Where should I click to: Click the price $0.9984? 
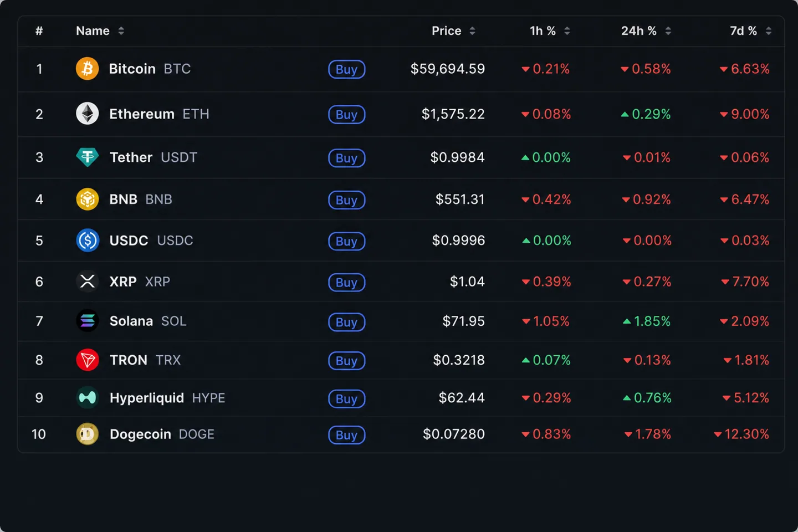pyautogui.click(x=458, y=157)
